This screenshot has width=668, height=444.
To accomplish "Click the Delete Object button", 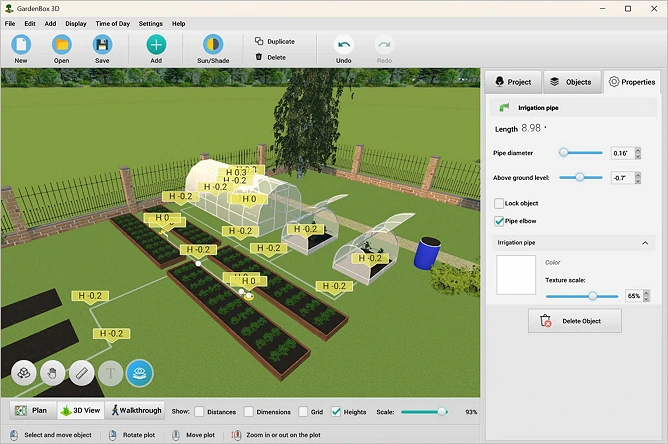I will coord(575,321).
